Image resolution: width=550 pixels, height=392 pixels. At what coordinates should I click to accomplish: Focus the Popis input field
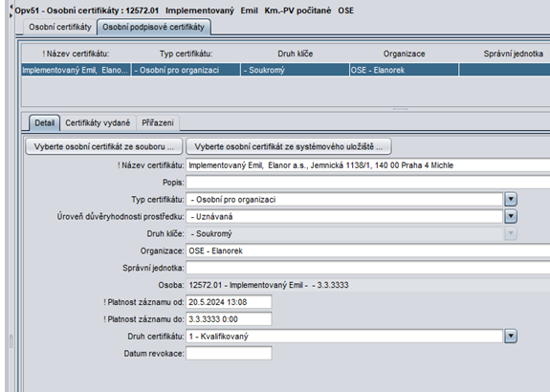point(368,183)
